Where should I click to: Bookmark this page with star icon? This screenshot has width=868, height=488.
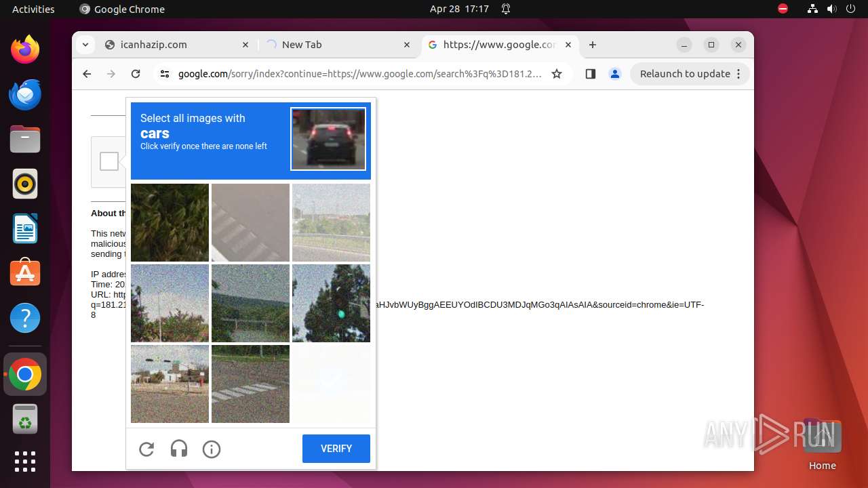click(x=557, y=74)
